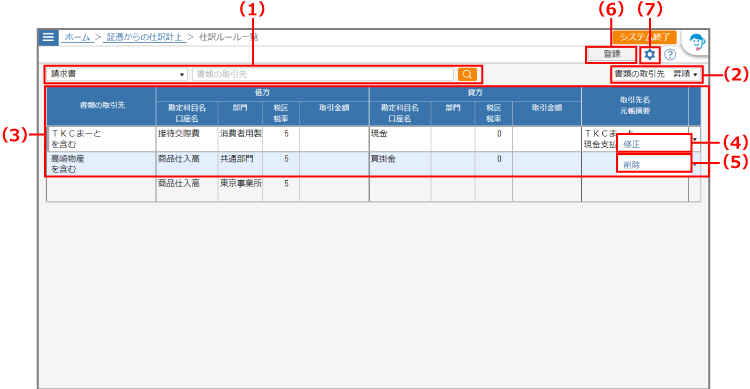Click the 書類の取引先 column header

101,106
